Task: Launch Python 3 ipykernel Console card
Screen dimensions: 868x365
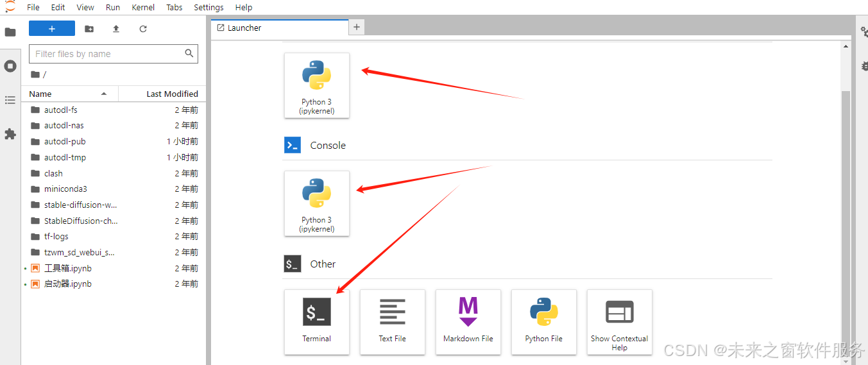Action: [317, 203]
